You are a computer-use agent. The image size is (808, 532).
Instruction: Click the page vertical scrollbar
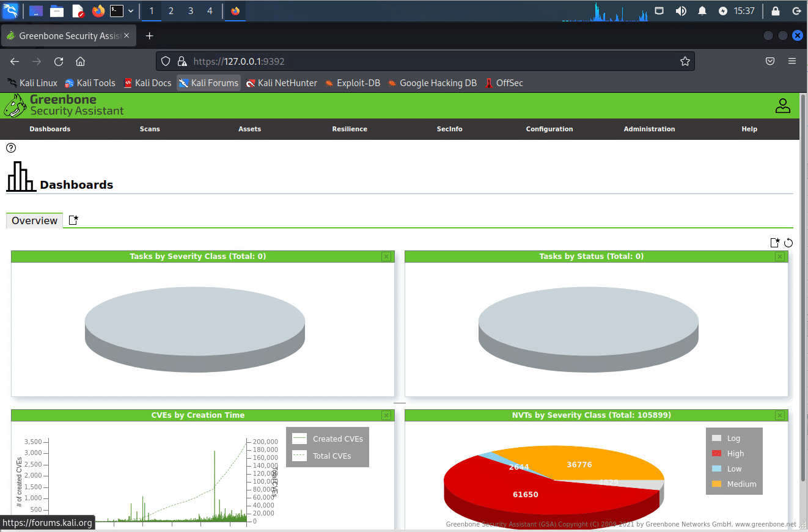tap(803, 288)
